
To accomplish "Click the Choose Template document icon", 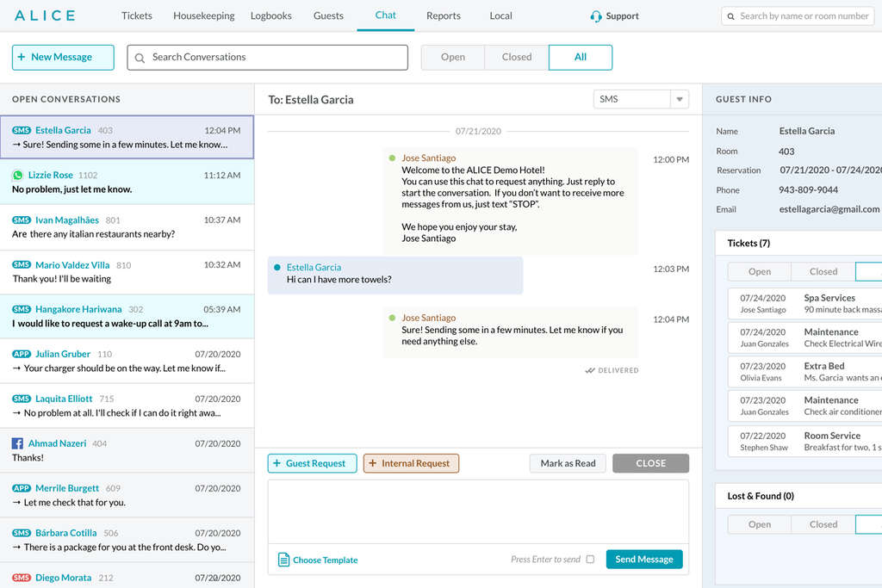I will [x=283, y=560].
